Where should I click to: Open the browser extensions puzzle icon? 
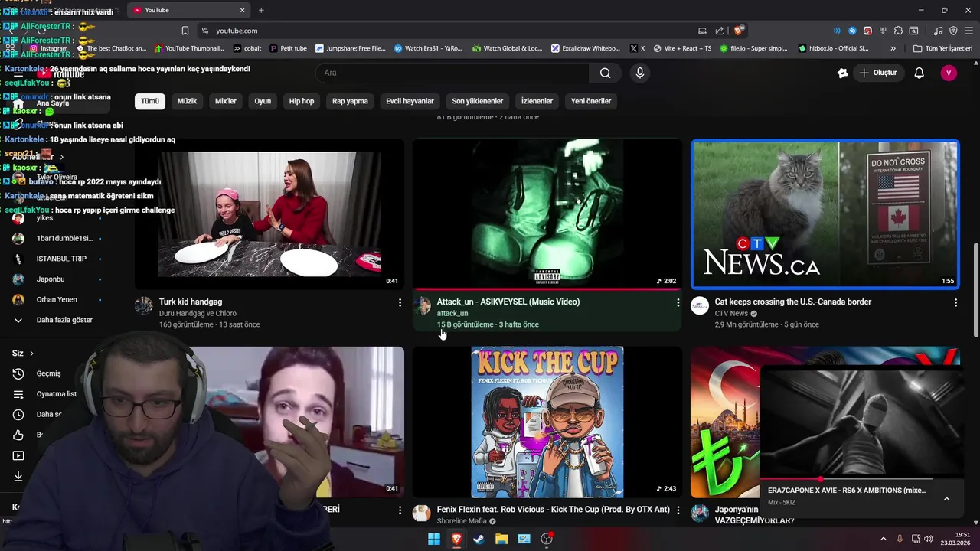899,31
